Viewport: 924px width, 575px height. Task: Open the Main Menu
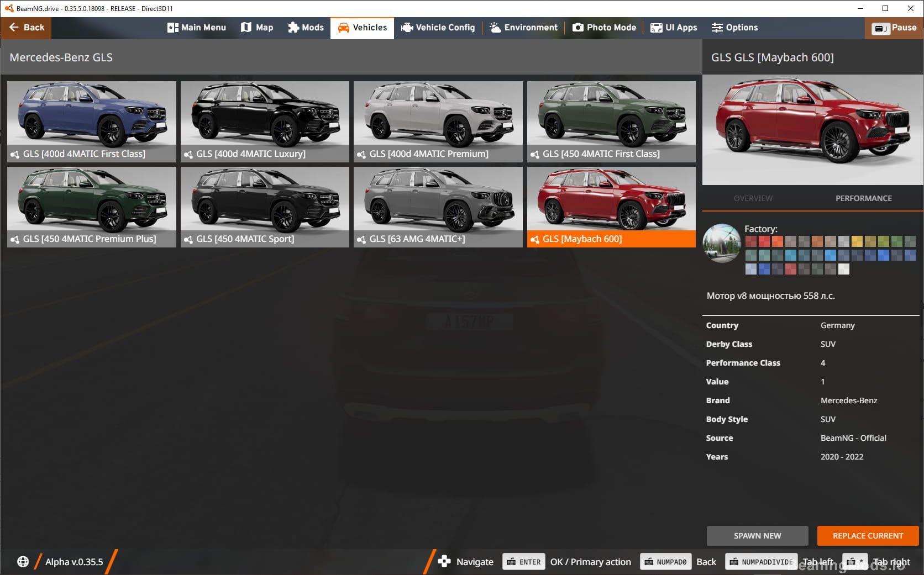[197, 28]
